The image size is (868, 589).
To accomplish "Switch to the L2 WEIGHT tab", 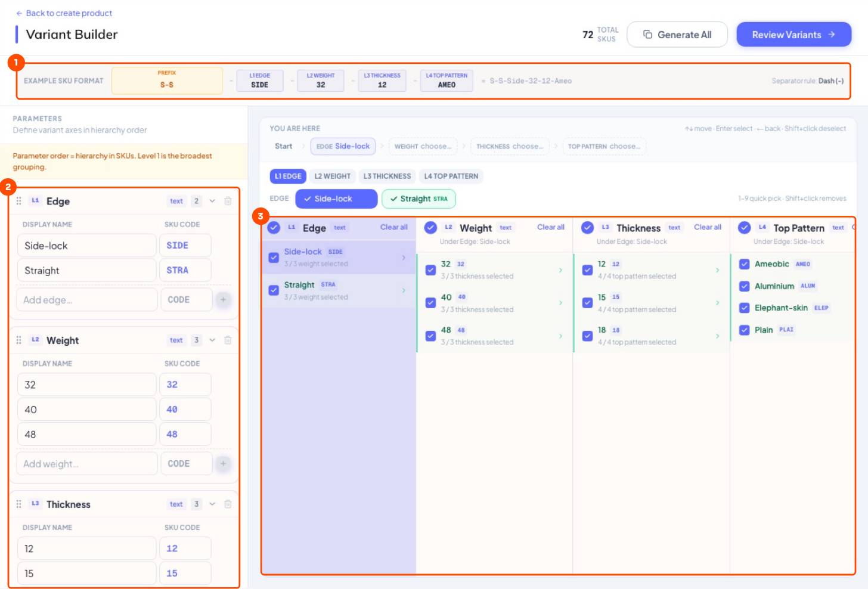I will (x=332, y=176).
